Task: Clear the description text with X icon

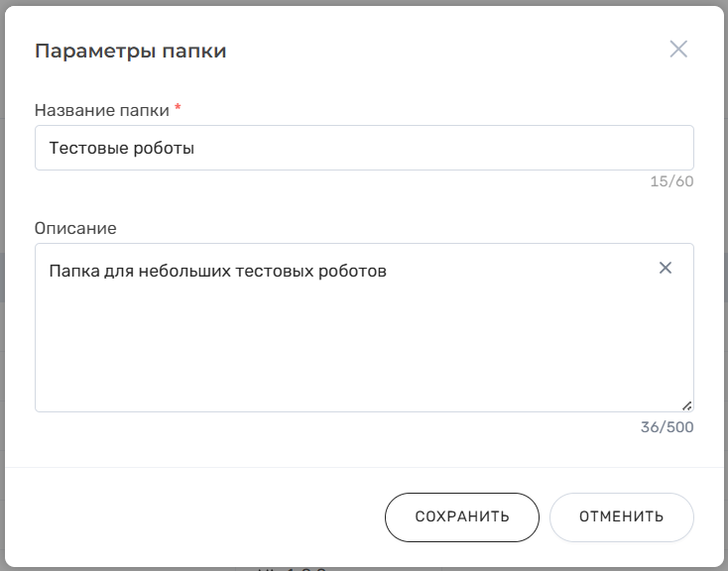Action: tap(666, 268)
